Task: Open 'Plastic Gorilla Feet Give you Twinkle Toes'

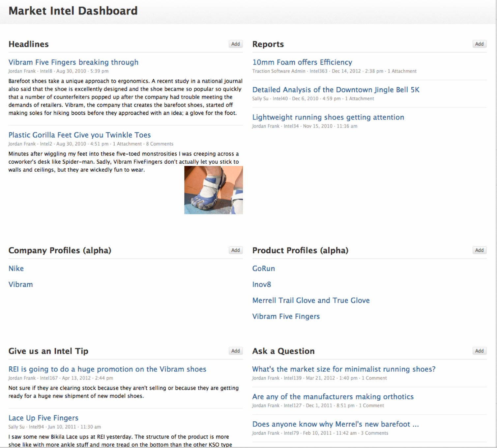Action: (79, 135)
